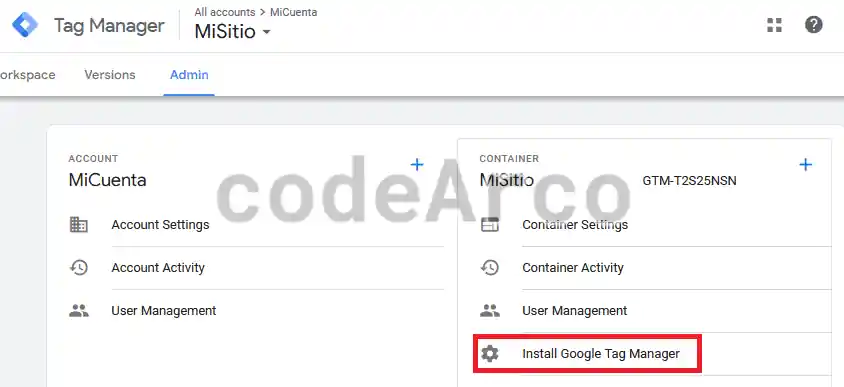The width and height of the screenshot is (844, 387).
Task: Click the Container Activity history icon
Action: click(489, 268)
